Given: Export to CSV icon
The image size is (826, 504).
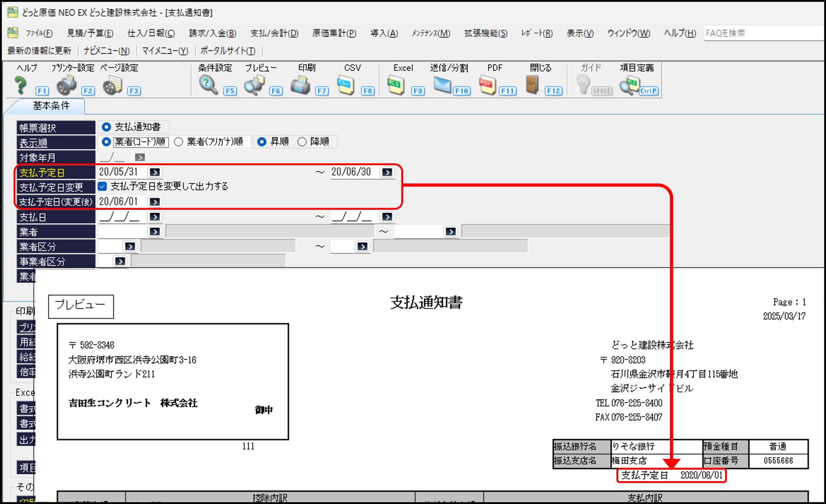Looking at the screenshot, I should point(346,85).
